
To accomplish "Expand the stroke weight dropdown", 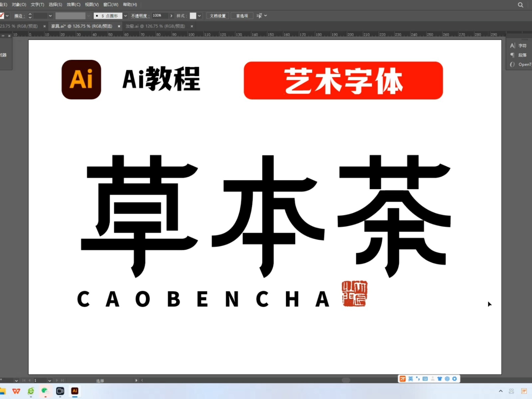I will 50,16.
